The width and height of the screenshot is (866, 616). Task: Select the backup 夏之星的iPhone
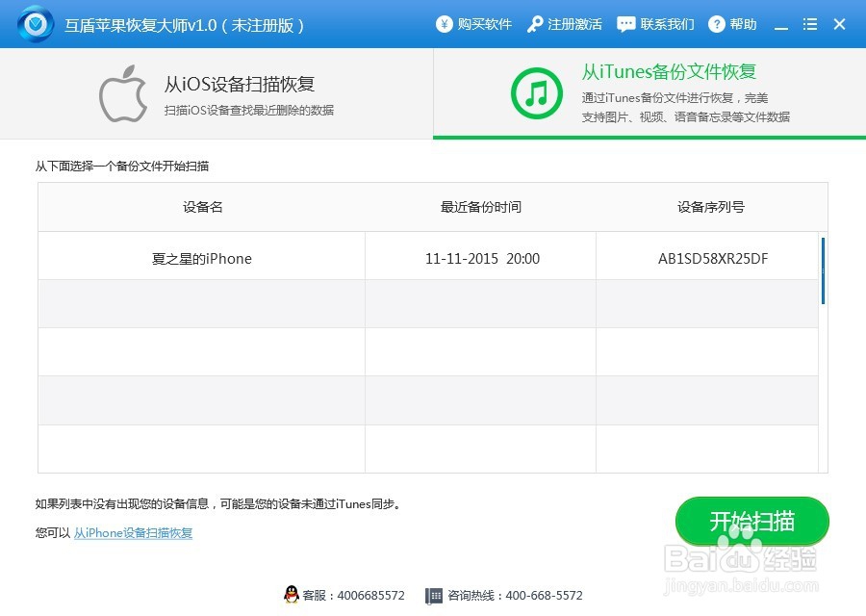coord(202,259)
